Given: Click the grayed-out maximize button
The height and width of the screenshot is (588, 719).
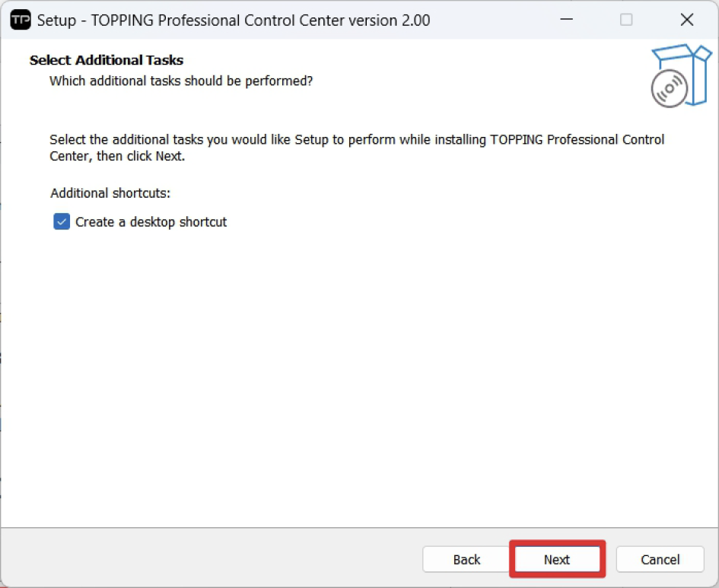Looking at the screenshot, I should 626,20.
